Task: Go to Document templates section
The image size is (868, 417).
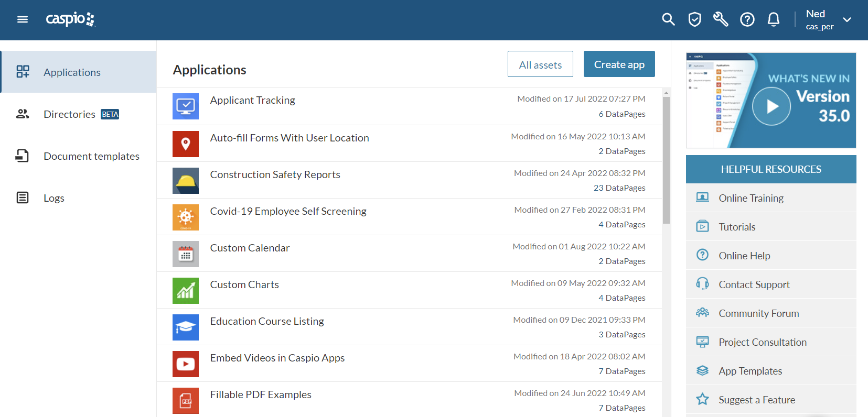Action: (91, 156)
